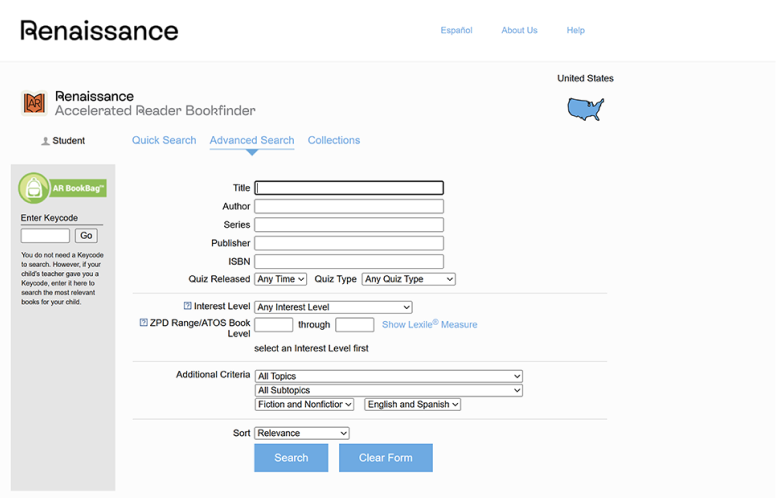Switch to the Collections tab
This screenshot has width=776, height=498.
[333, 140]
